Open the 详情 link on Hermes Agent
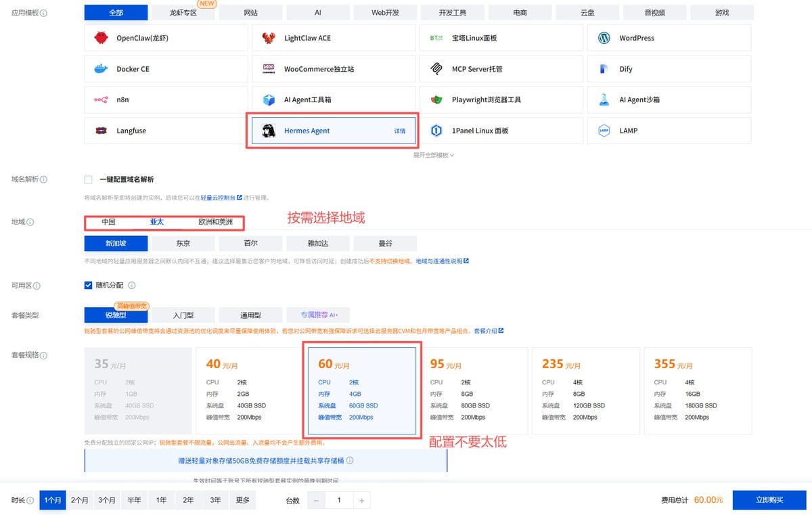812x515 pixels. (x=400, y=131)
